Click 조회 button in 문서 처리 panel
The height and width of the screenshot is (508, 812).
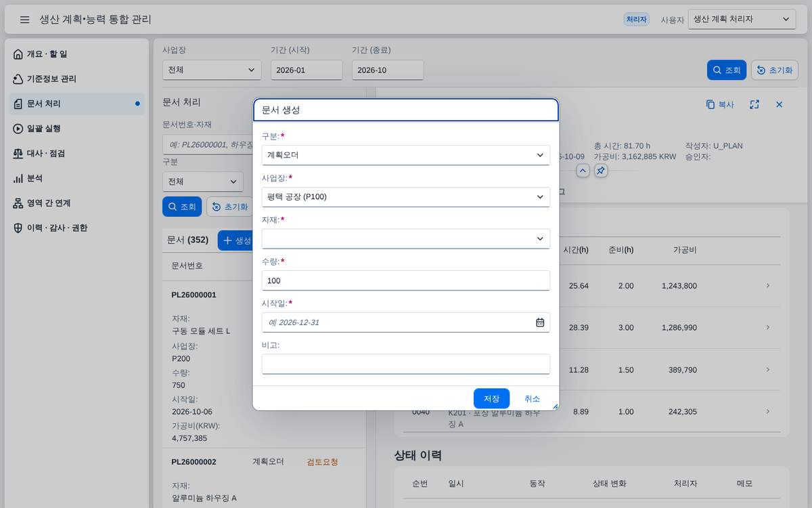pos(182,207)
